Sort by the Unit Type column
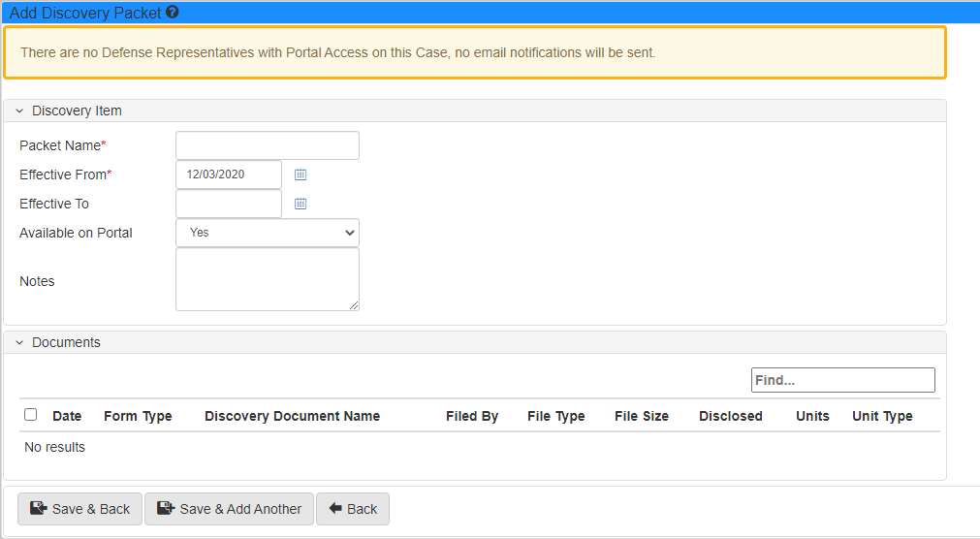Viewport: 980px width, 539px height. point(882,417)
